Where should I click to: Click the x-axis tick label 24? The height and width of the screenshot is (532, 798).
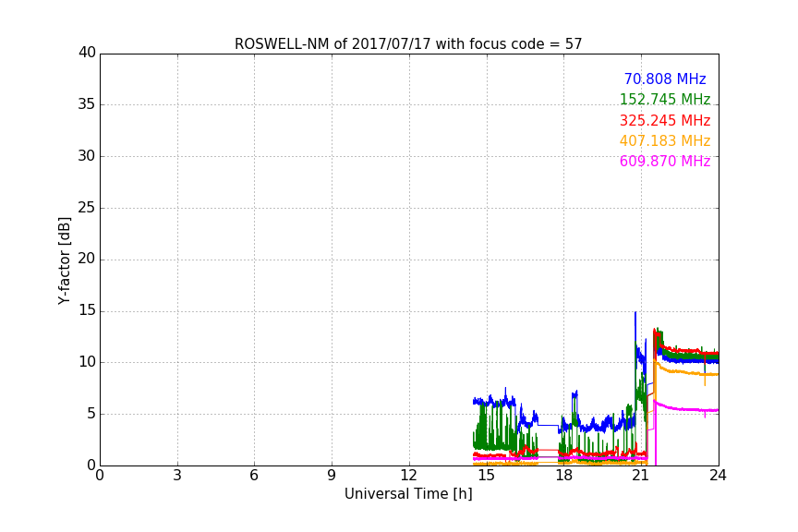tap(718, 476)
